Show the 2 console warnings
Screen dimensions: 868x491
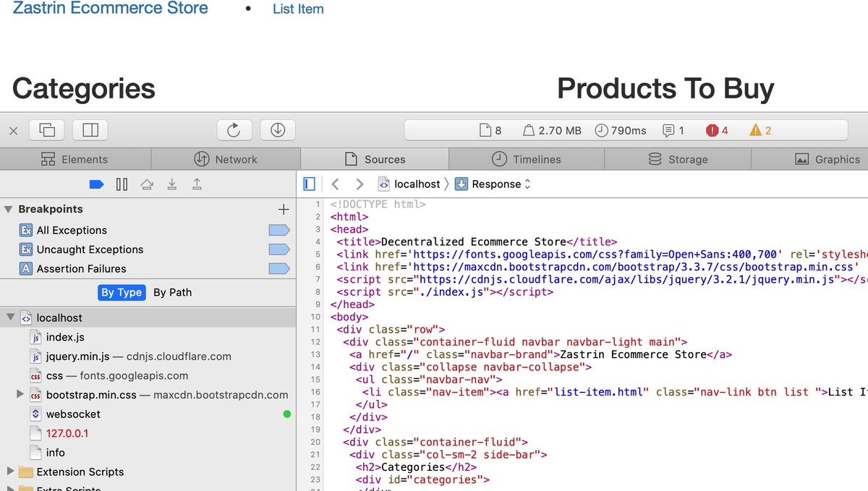pos(760,131)
